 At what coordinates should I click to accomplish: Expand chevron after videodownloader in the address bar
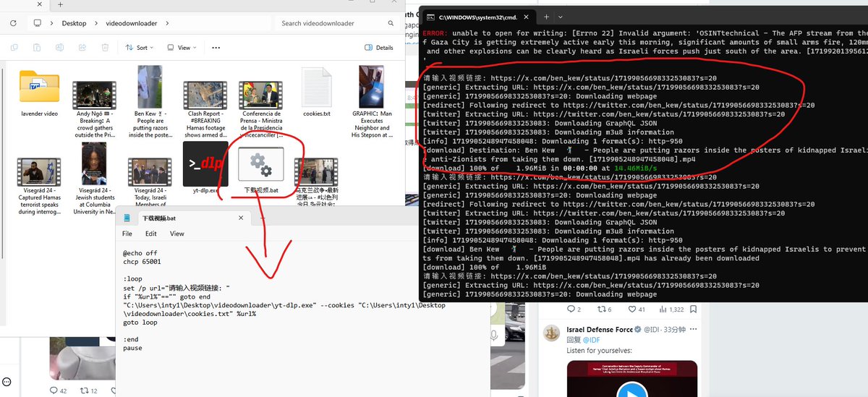tap(168, 23)
